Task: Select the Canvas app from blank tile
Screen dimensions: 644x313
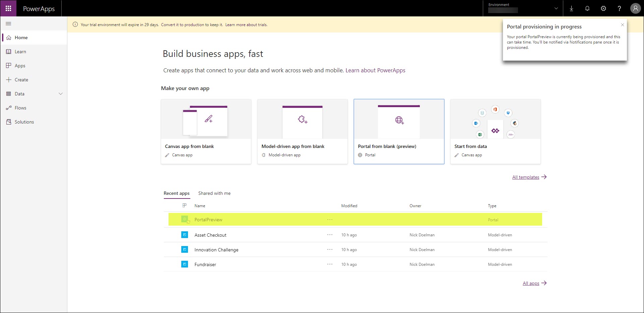Action: pyautogui.click(x=206, y=131)
